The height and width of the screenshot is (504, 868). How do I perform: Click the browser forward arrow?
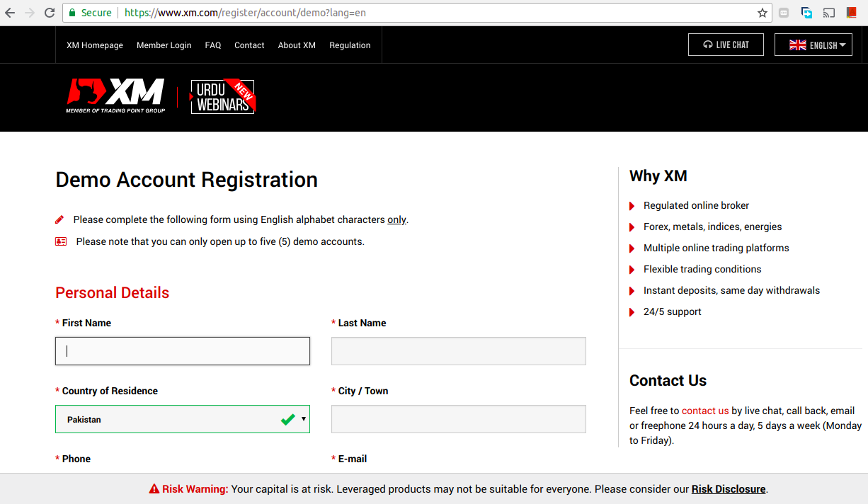[x=30, y=13]
